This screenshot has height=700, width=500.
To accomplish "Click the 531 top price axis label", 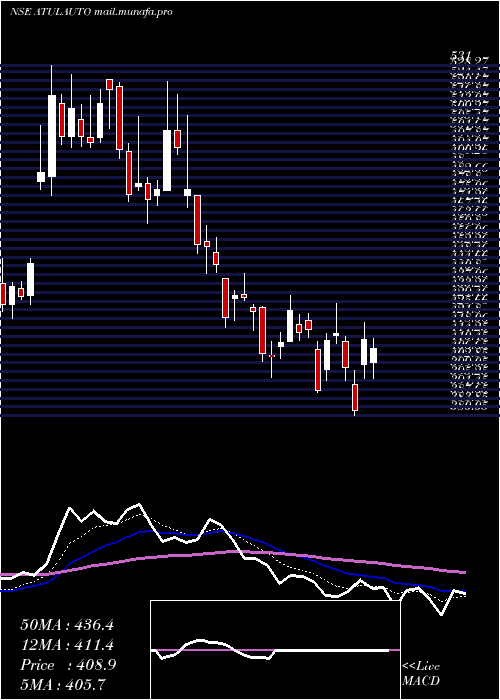I will pos(460,56).
